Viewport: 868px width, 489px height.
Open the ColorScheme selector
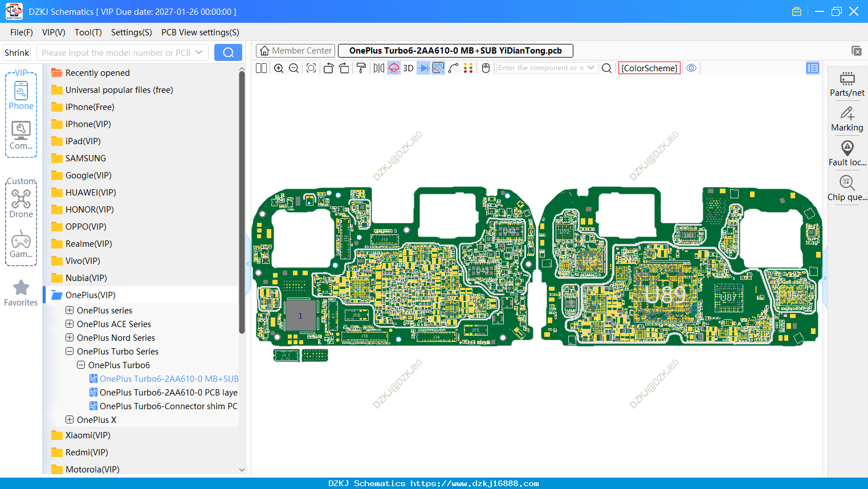649,68
